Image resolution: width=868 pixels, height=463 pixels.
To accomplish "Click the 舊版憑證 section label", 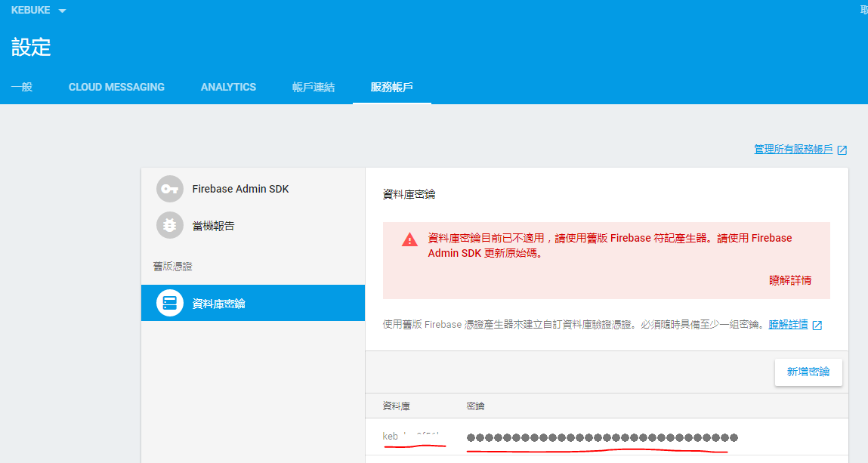I will (172, 267).
